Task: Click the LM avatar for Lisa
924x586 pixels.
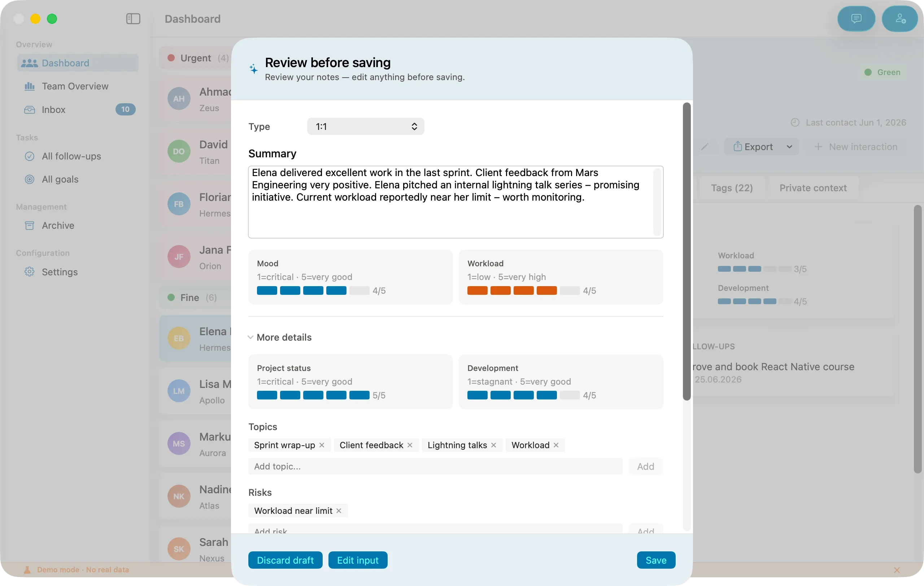Action: click(179, 391)
